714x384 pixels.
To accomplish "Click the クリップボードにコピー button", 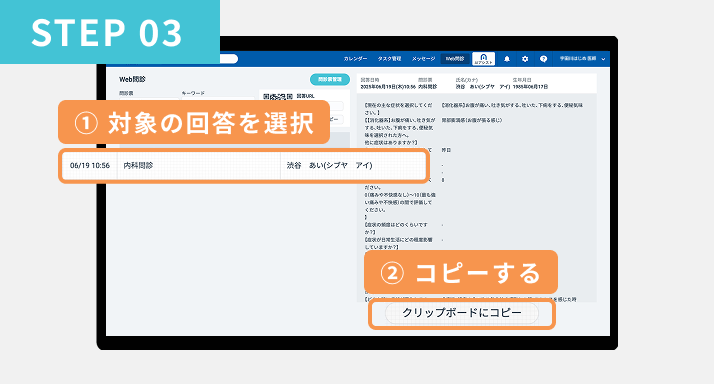I will point(462,313).
